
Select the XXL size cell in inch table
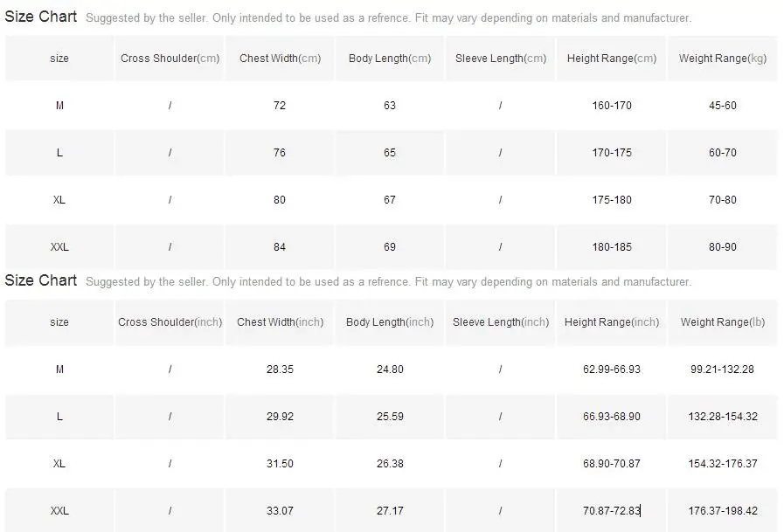click(x=59, y=510)
